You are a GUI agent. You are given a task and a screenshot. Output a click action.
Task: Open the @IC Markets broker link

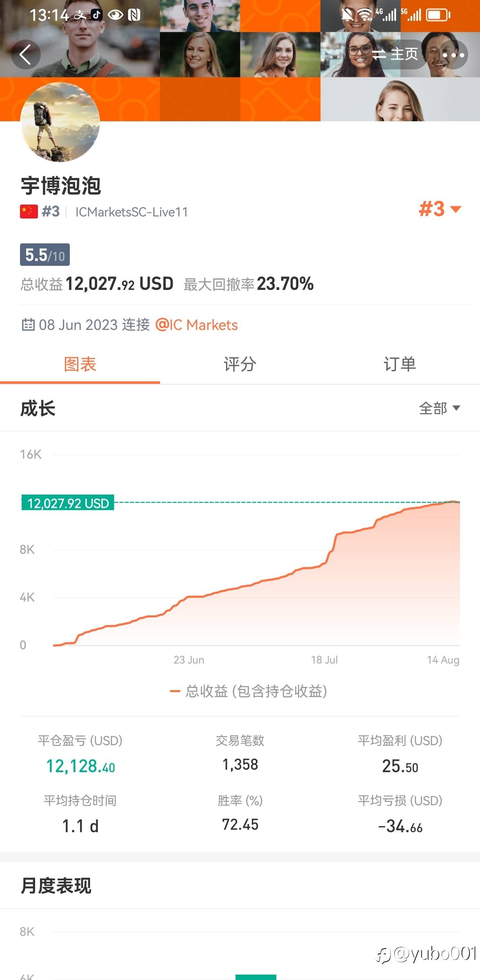tap(196, 325)
